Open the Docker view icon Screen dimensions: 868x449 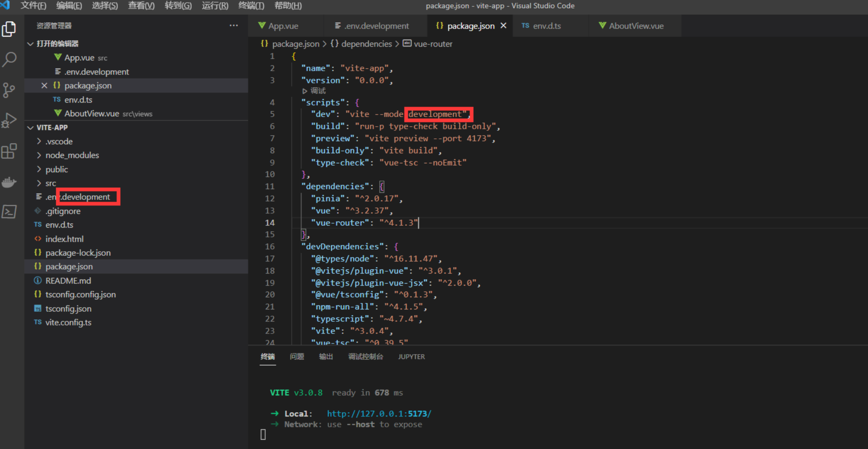tap(9, 182)
